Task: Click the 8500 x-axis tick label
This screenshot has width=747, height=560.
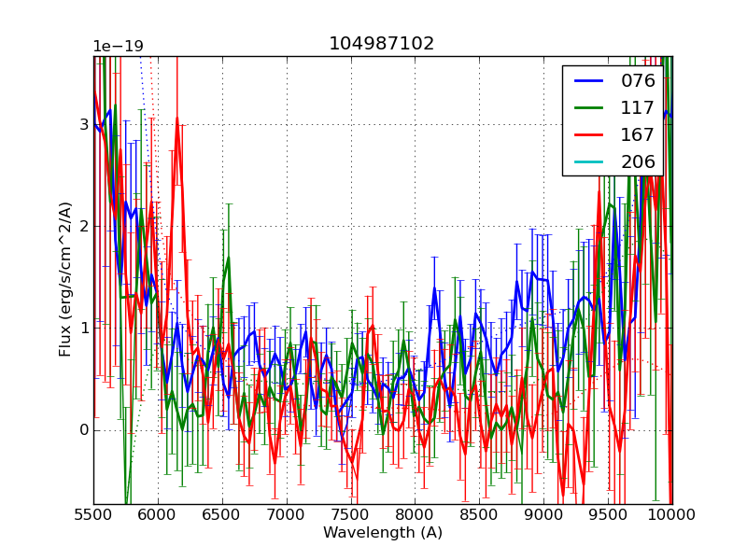Action: pyautogui.click(x=479, y=514)
